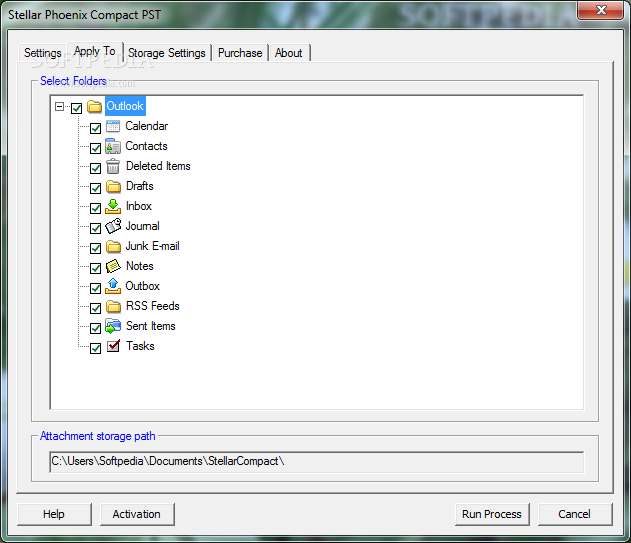Click the Outbox blue arrow icon
Screen dimensions: 631x543
point(113,286)
